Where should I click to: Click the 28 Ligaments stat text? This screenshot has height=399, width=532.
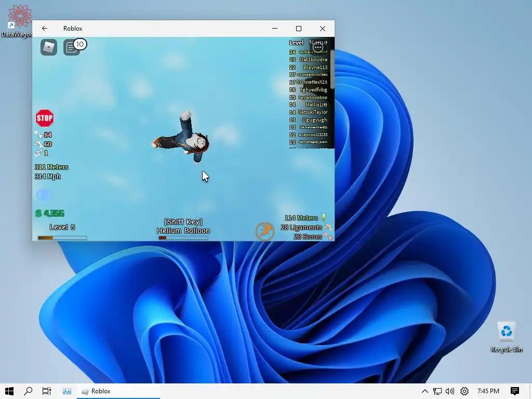pyautogui.click(x=302, y=228)
